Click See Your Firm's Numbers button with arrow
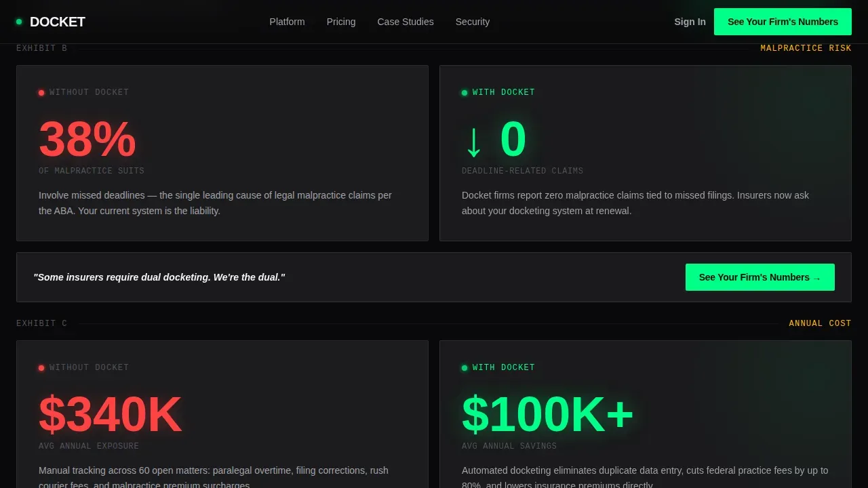Image resolution: width=868 pixels, height=488 pixels. pos(760,277)
